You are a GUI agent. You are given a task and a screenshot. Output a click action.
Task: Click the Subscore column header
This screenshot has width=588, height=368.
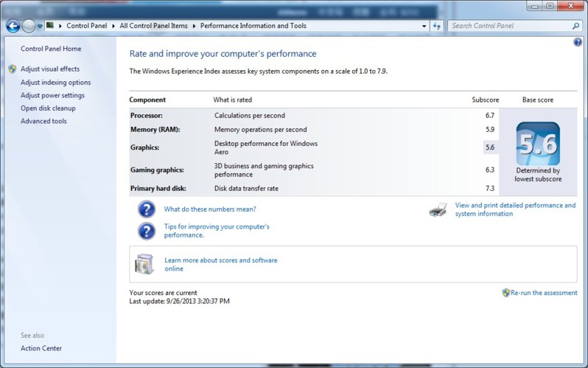(x=486, y=100)
